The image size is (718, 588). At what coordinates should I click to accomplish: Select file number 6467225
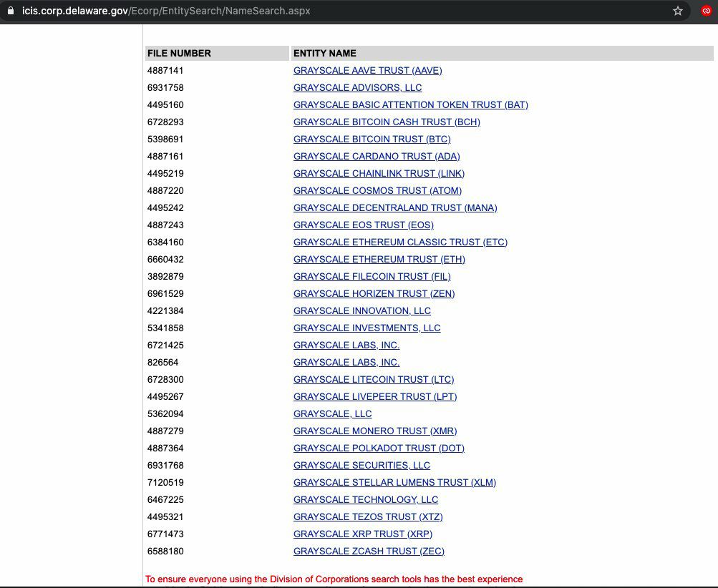point(165,499)
